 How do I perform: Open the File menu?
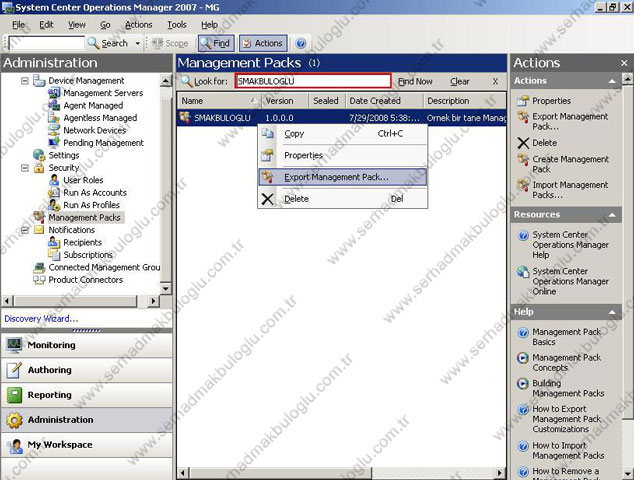tap(19, 25)
